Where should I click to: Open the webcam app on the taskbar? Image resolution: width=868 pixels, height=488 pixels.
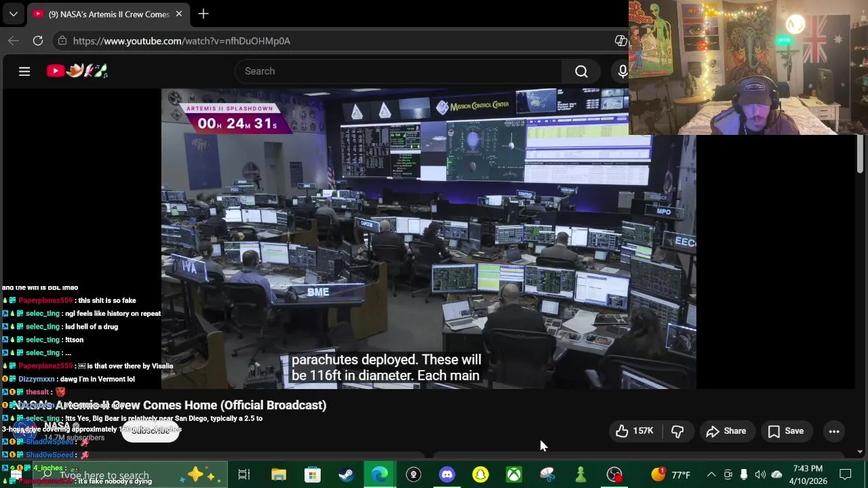tap(413, 474)
